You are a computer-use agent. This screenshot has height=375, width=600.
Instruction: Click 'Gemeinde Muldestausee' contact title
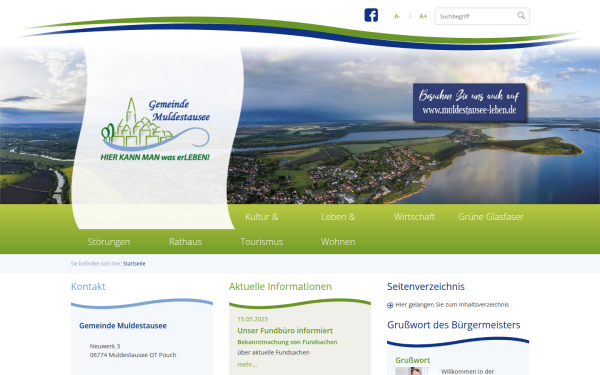coord(123,326)
